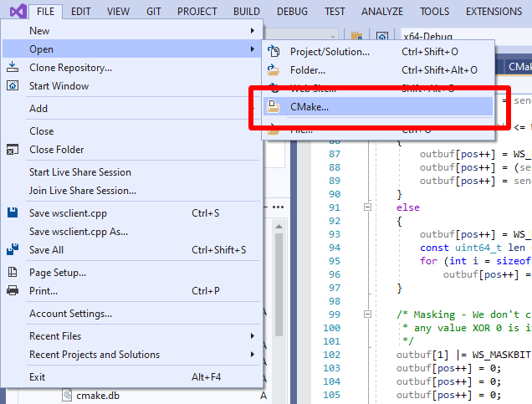Choose Exit from the File menu
532x404 pixels.
(38, 377)
